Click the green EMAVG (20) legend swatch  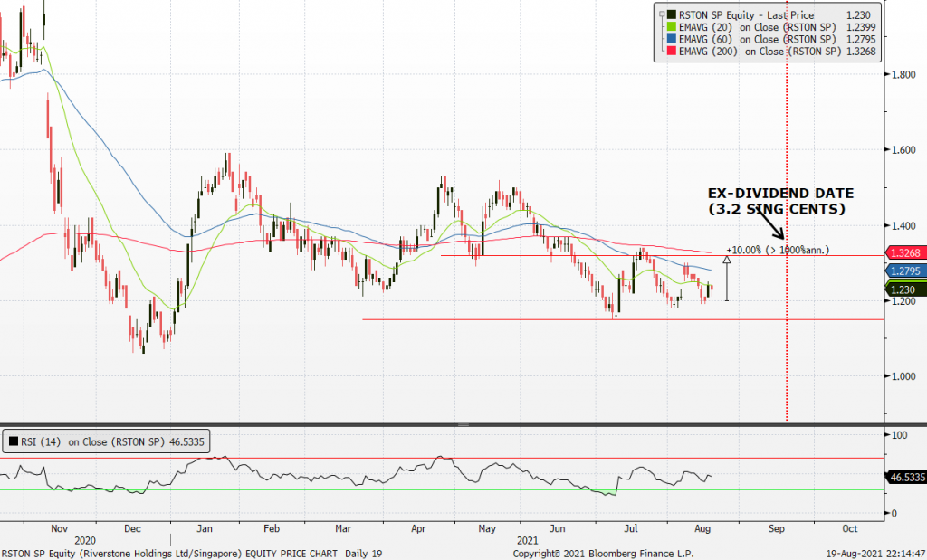(671, 27)
